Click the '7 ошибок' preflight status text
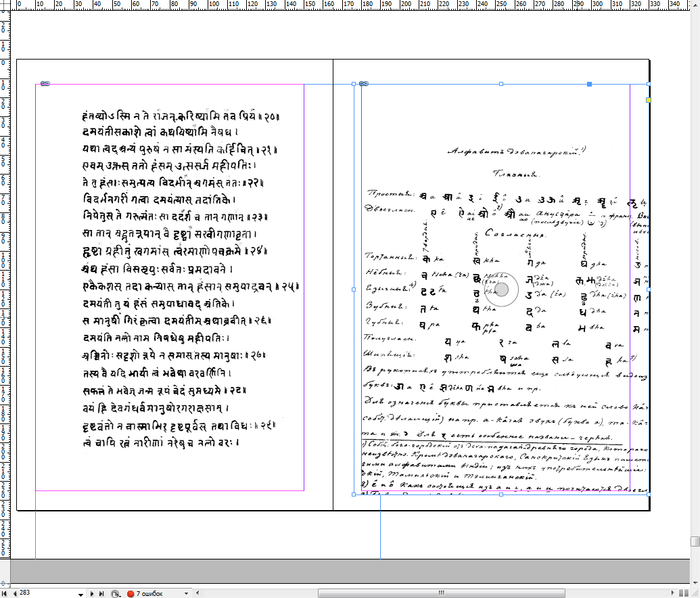 pyautogui.click(x=149, y=593)
